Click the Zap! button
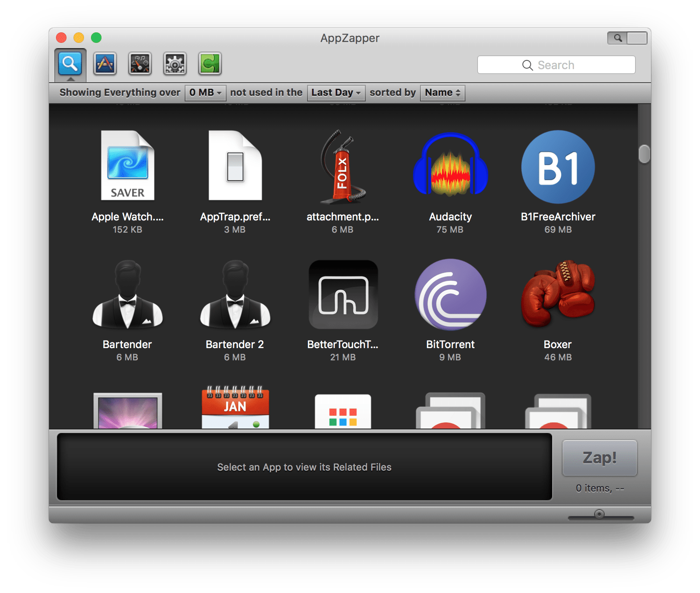 click(600, 458)
